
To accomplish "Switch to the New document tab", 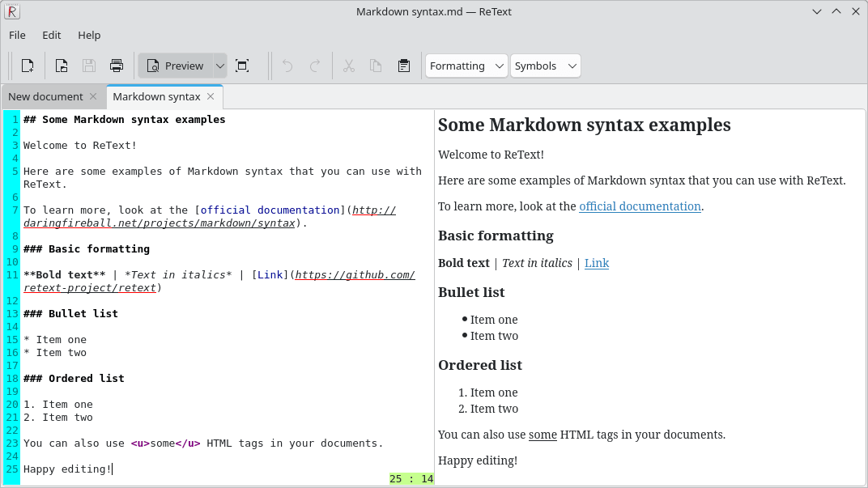I will [45, 96].
